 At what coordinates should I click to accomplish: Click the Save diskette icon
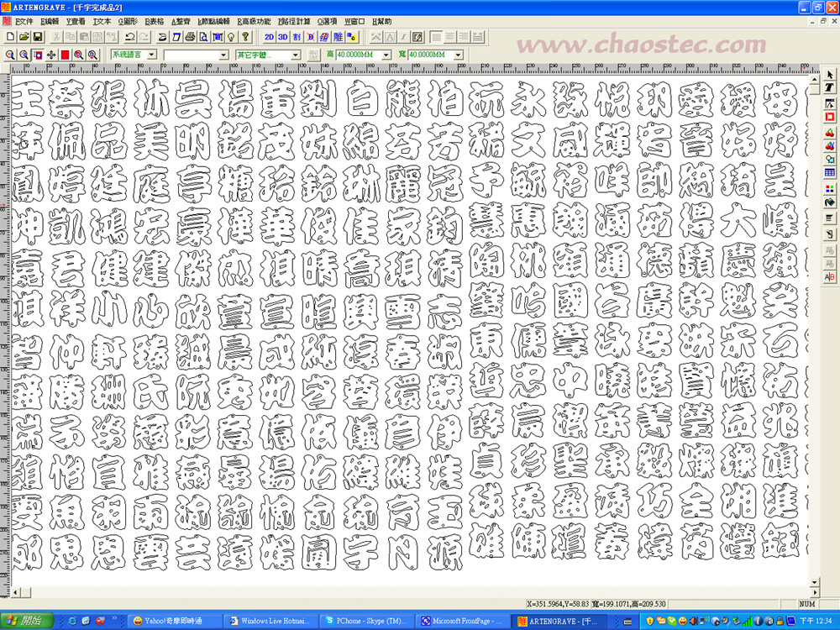pyautogui.click(x=37, y=37)
